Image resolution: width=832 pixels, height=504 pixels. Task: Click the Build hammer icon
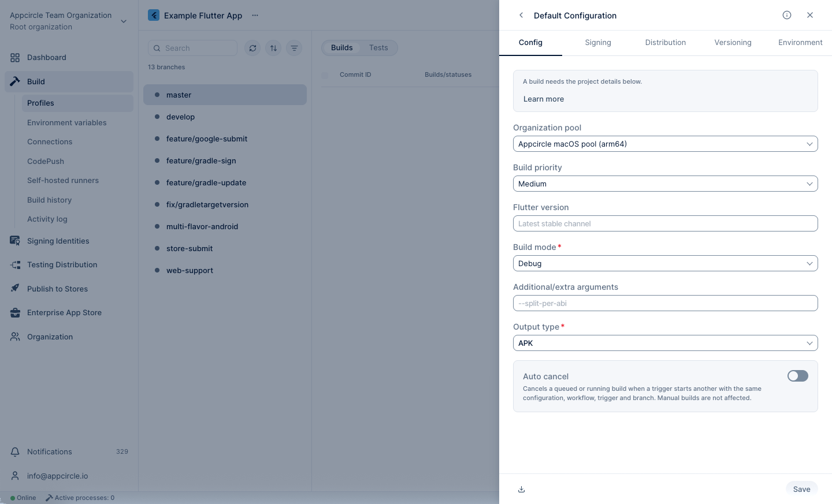tap(15, 81)
